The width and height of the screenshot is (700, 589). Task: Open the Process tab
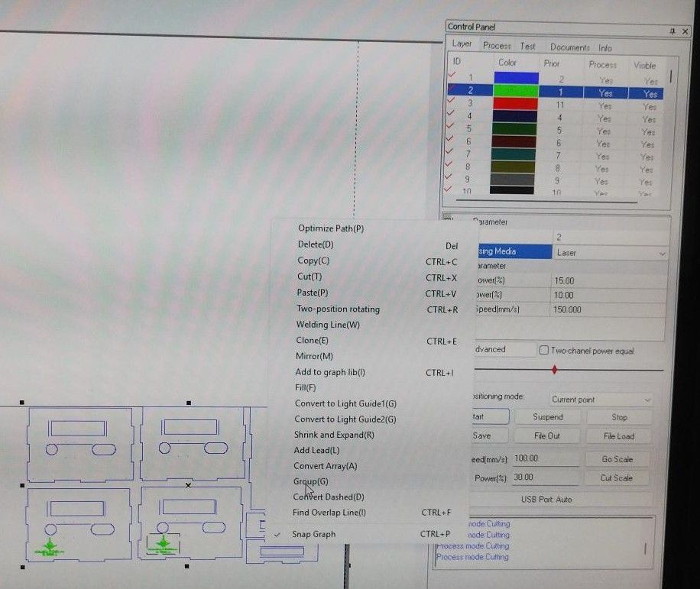(497, 46)
